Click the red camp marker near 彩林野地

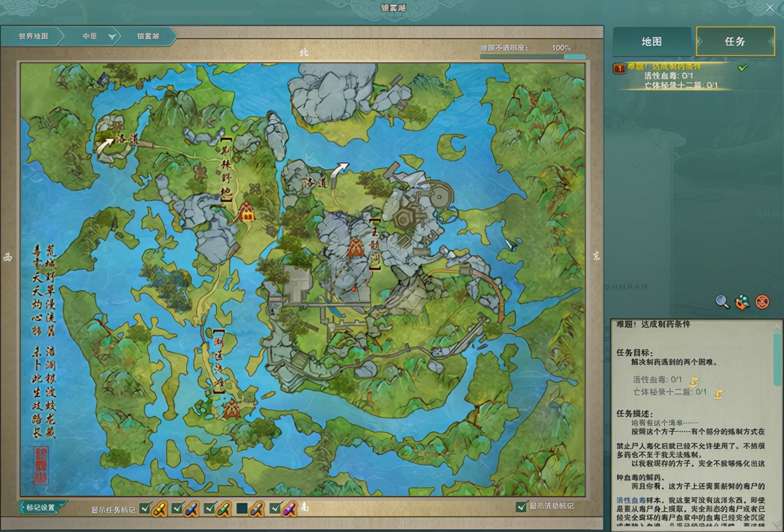(246, 212)
